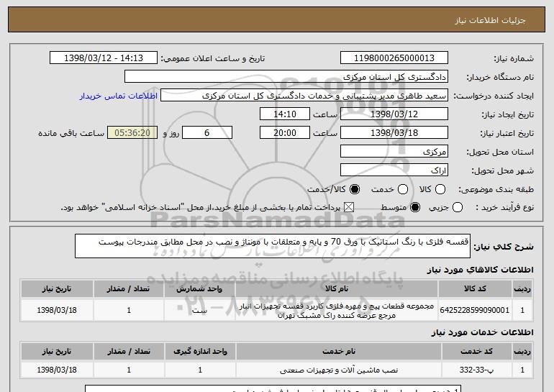Click the ساعت باقی مانده label
The height and width of the screenshot is (392, 554).
pyautogui.click(x=71, y=133)
